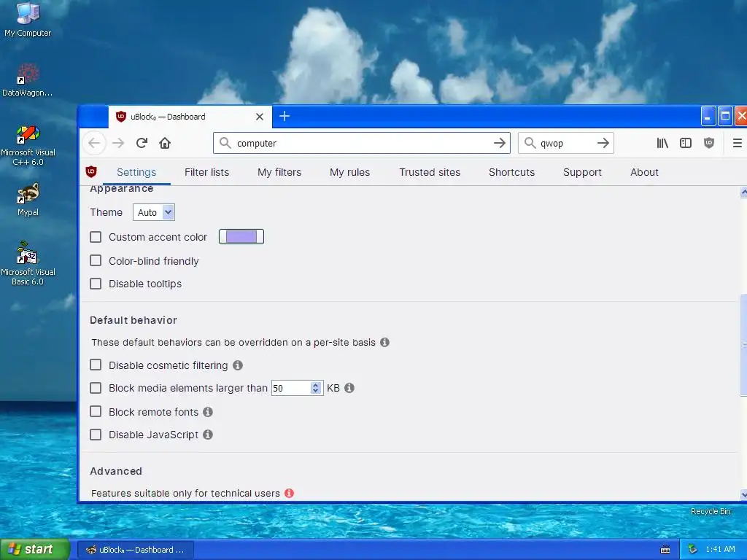Click the search box containing qwop

point(565,143)
